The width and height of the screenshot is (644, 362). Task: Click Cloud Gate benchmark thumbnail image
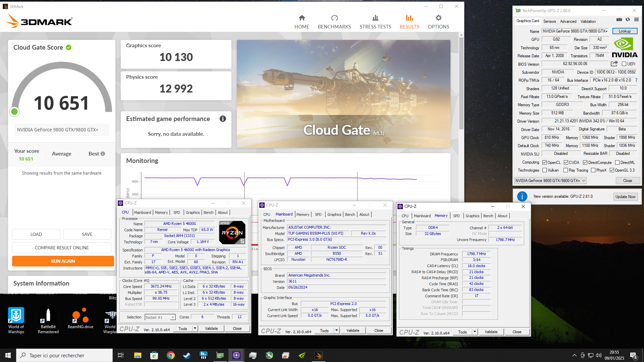343,94
